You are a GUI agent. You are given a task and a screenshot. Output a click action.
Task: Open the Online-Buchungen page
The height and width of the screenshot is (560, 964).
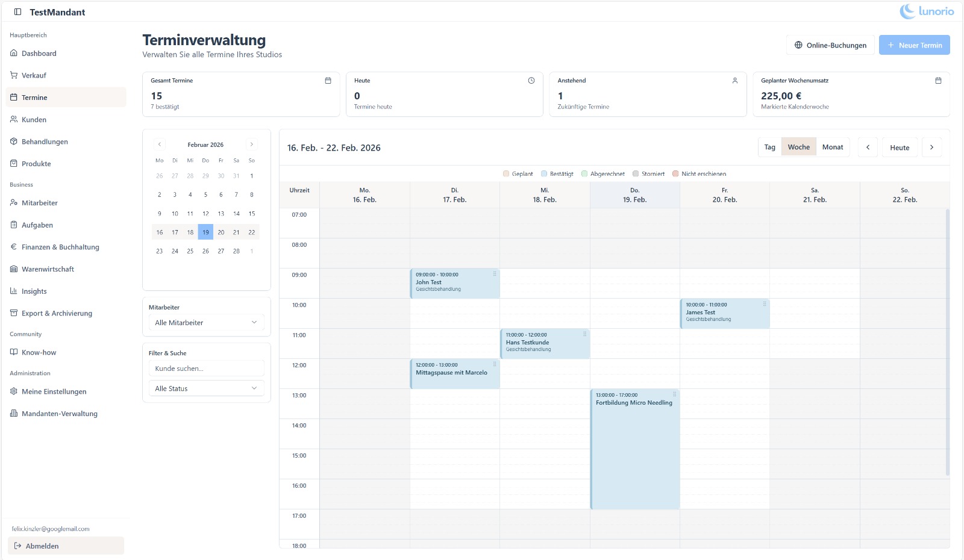pyautogui.click(x=830, y=45)
